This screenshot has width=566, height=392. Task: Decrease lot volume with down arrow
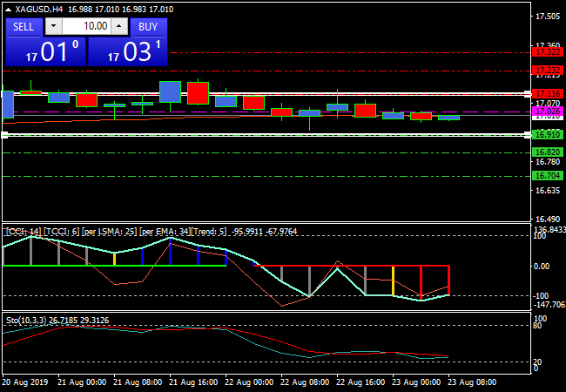click(x=52, y=27)
